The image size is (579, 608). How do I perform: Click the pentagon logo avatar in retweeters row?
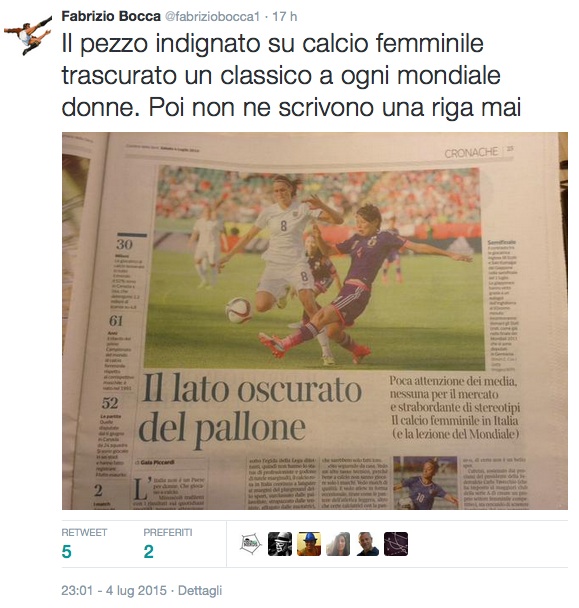[x=251, y=544]
